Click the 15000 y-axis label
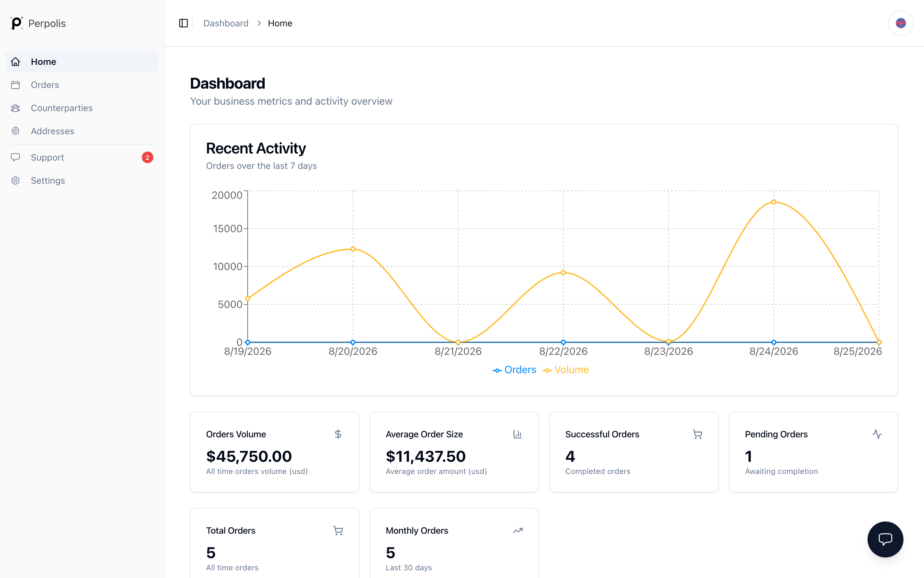Viewport: 924px width, 578px height. click(x=227, y=229)
